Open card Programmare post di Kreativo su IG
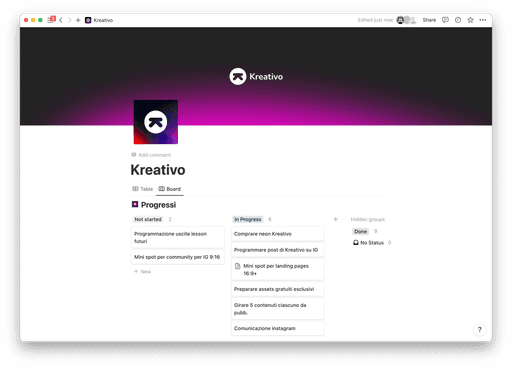 [278, 250]
